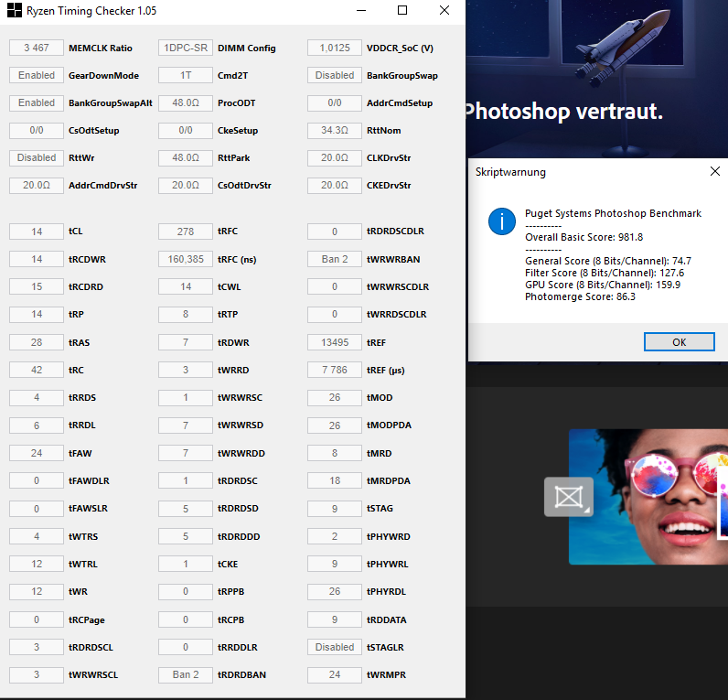
Task: Click the tWRMPR value 24
Action: coord(335,674)
